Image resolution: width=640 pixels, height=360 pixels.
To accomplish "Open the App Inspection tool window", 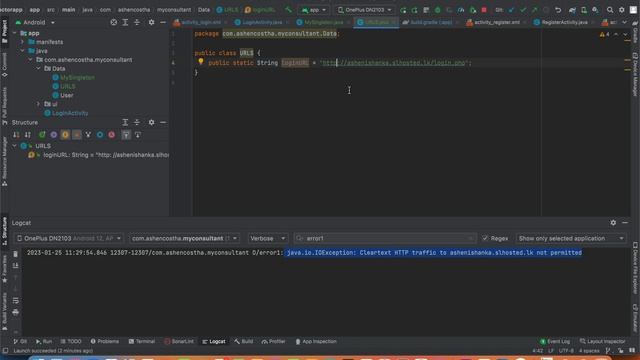I will 316,341.
